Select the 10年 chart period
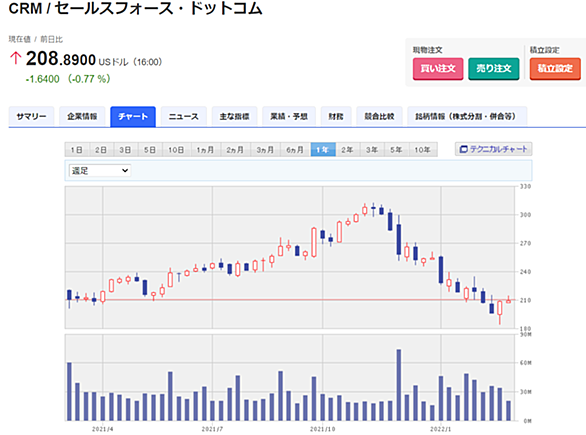This screenshot has height=435, width=586. tap(423, 150)
